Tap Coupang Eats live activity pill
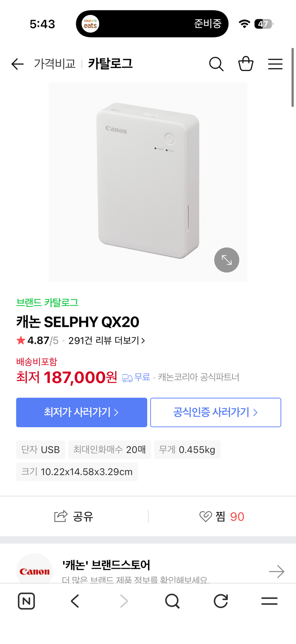296x644 pixels. (152, 24)
